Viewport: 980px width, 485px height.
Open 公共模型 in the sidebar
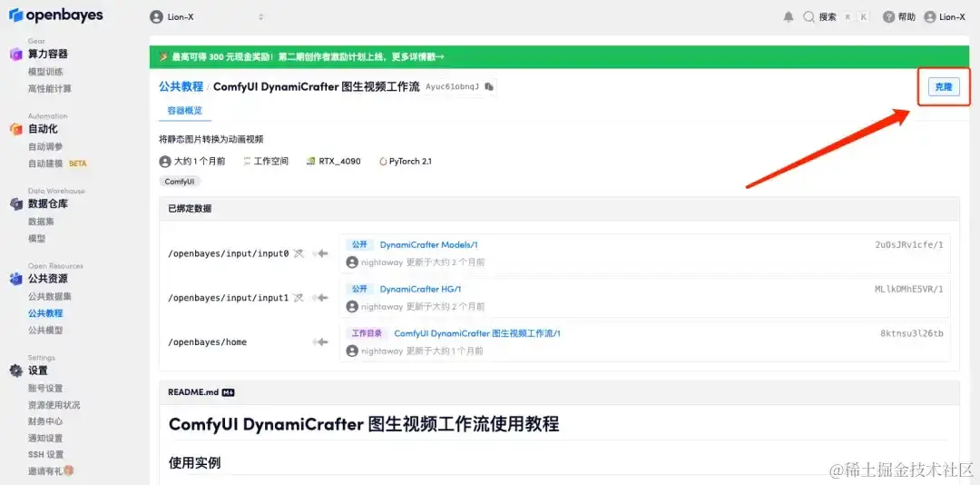point(45,330)
